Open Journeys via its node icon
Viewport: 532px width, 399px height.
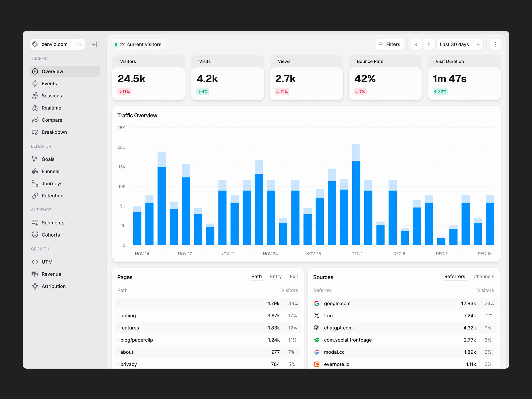tap(35, 184)
